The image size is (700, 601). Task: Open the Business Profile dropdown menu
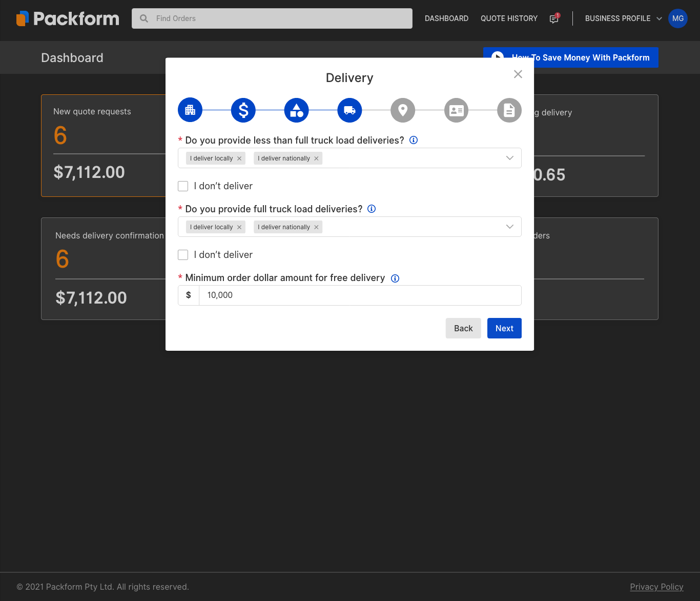(x=623, y=18)
